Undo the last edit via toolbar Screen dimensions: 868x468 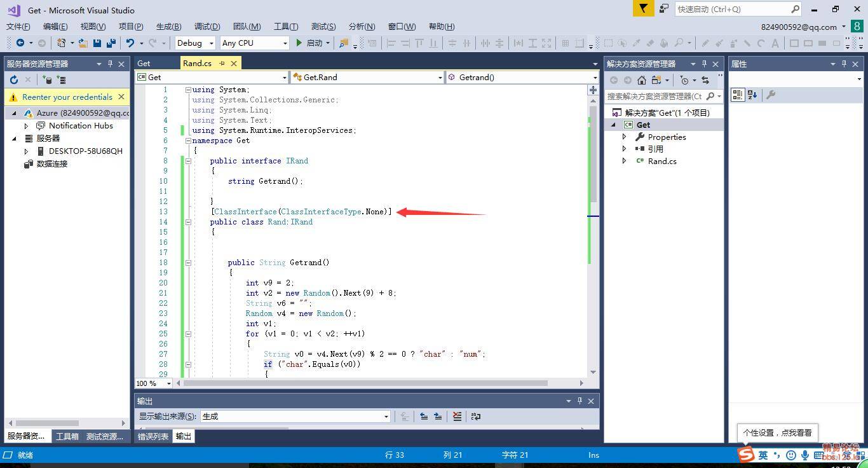pyautogui.click(x=130, y=43)
